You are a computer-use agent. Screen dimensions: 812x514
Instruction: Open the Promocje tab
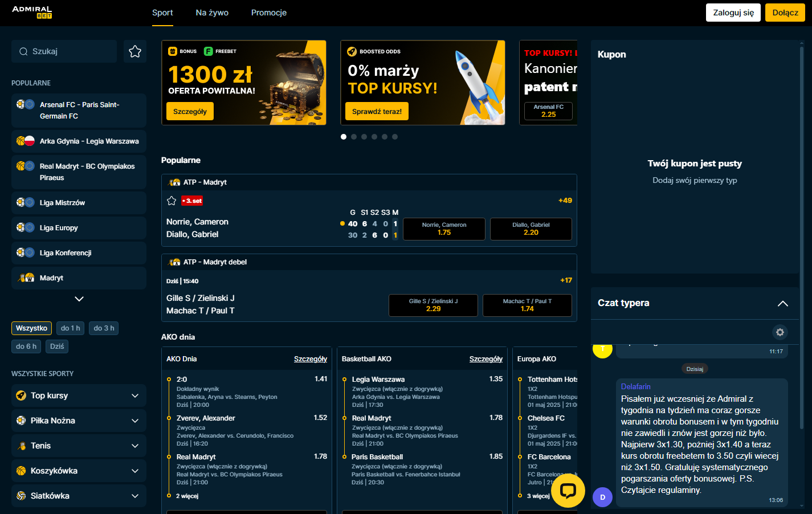[269, 13]
